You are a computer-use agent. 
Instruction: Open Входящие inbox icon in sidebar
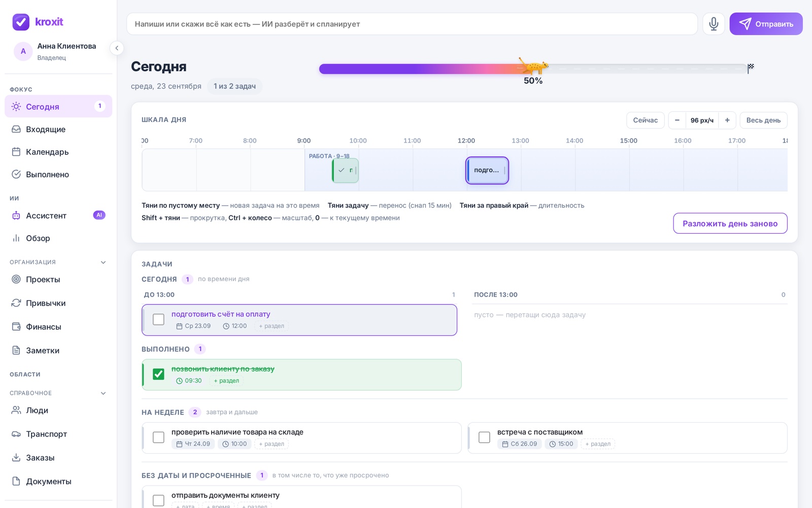[16, 129]
